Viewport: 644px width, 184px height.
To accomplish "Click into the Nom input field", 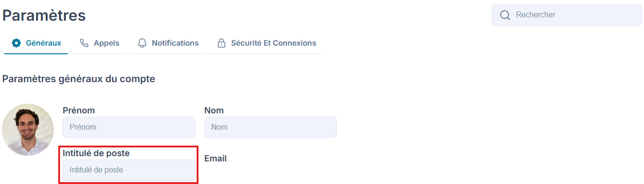I will 271,127.
